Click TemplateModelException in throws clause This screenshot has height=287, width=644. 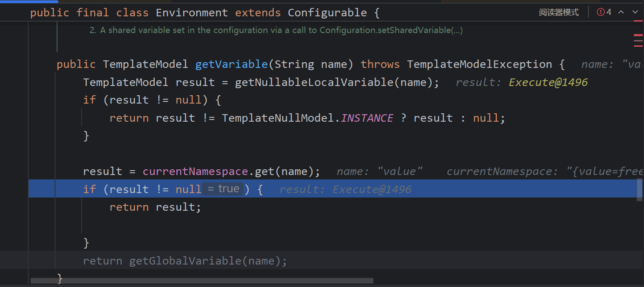point(479,64)
